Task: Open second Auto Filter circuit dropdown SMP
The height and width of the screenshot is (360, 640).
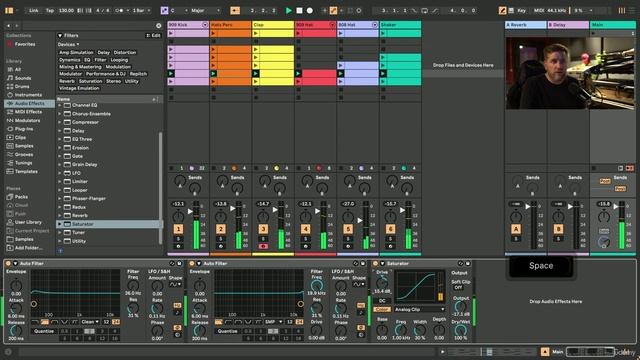Action: pos(273,322)
